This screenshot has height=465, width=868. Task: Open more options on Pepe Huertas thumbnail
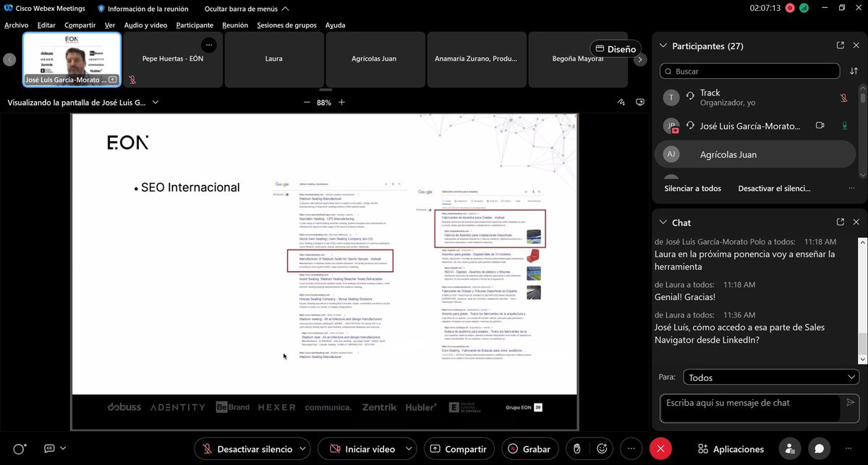pyautogui.click(x=208, y=45)
